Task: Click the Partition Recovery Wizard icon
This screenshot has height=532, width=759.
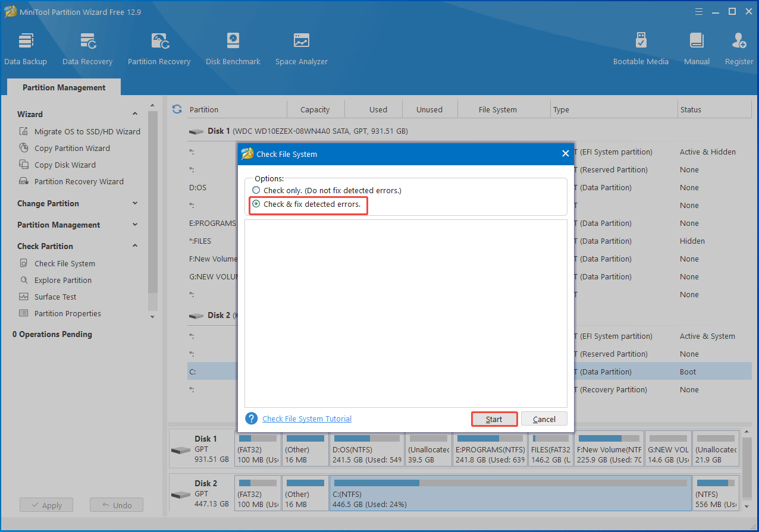Action: (24, 181)
